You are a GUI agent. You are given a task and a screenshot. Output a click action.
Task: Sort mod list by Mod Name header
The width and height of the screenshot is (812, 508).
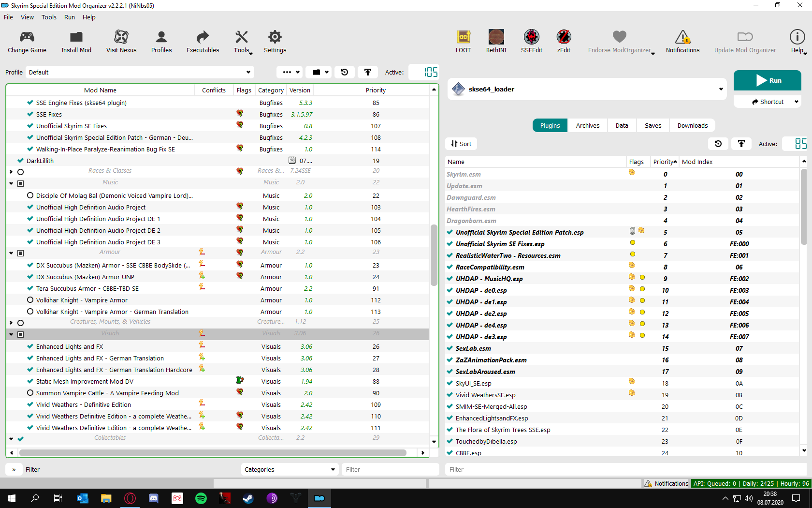100,90
